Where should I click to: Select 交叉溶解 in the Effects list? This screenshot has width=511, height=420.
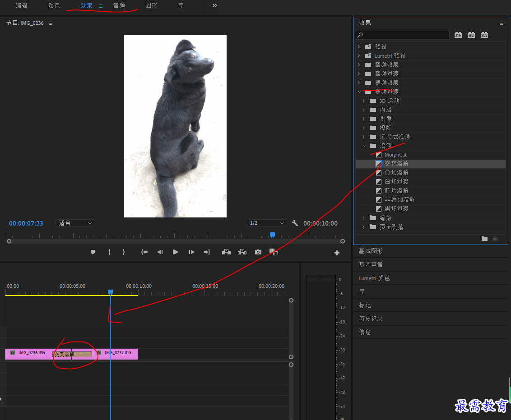click(x=396, y=163)
